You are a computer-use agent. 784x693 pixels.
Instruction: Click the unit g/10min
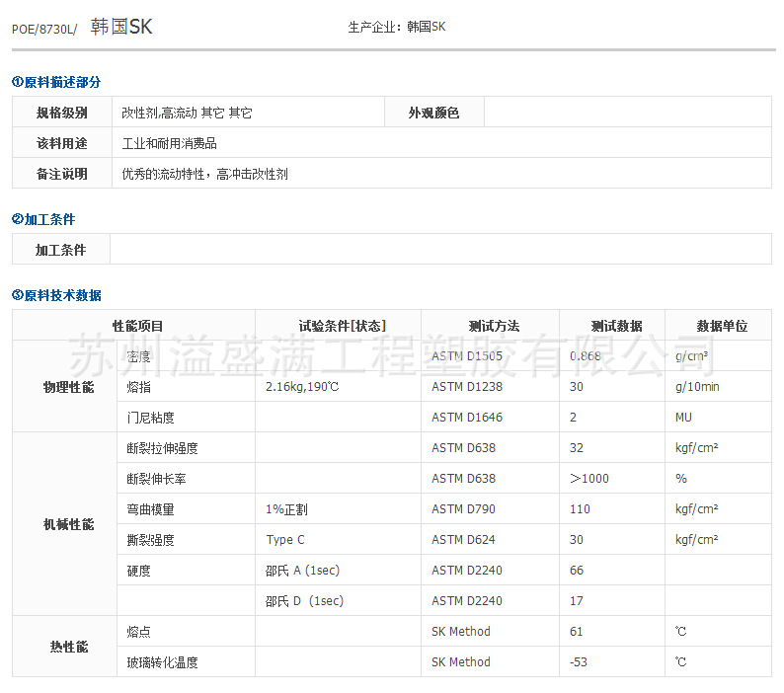697,387
